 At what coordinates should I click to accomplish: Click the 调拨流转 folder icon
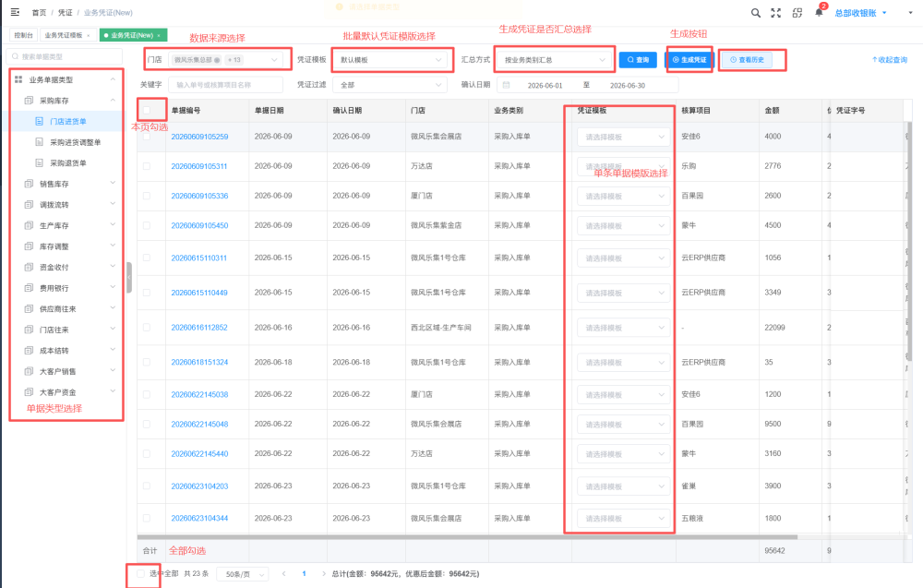(29, 205)
